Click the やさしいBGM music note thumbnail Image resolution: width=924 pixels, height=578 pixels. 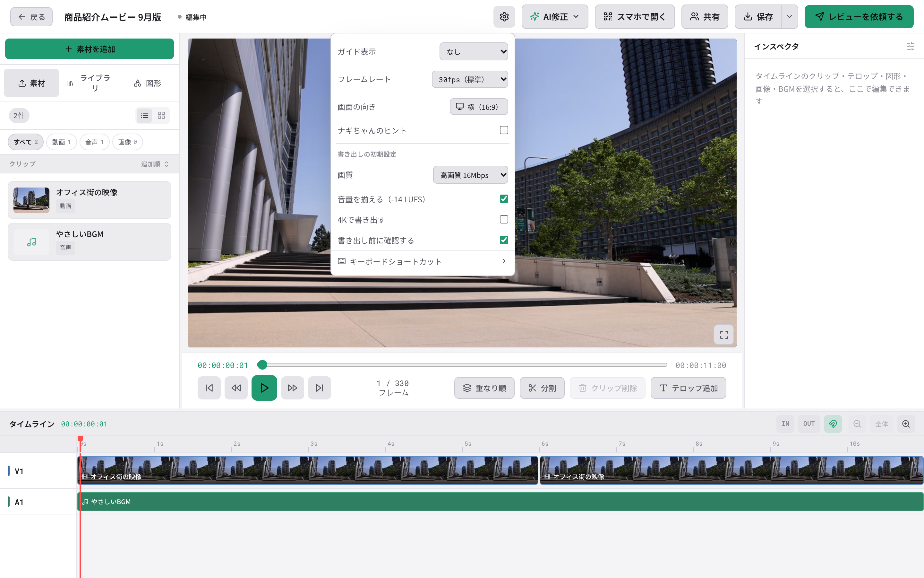click(x=31, y=242)
